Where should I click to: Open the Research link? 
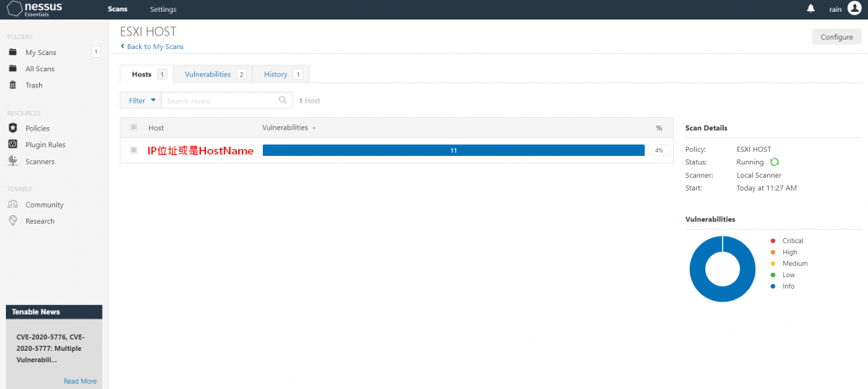40,221
